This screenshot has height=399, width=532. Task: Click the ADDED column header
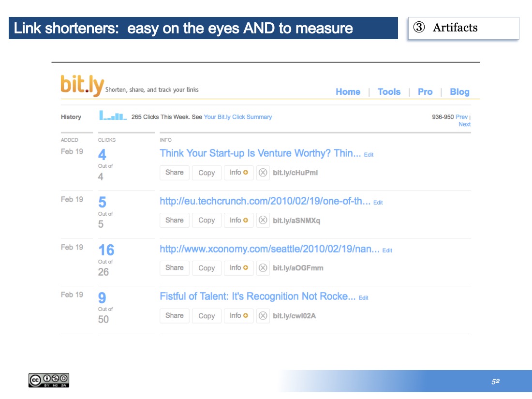tap(70, 140)
